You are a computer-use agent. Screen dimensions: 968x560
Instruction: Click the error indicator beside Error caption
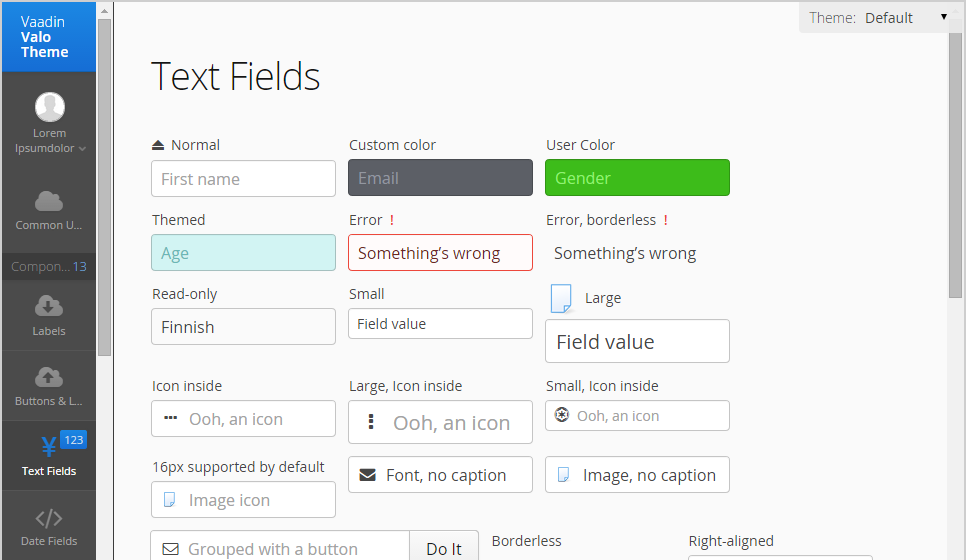[392, 220]
